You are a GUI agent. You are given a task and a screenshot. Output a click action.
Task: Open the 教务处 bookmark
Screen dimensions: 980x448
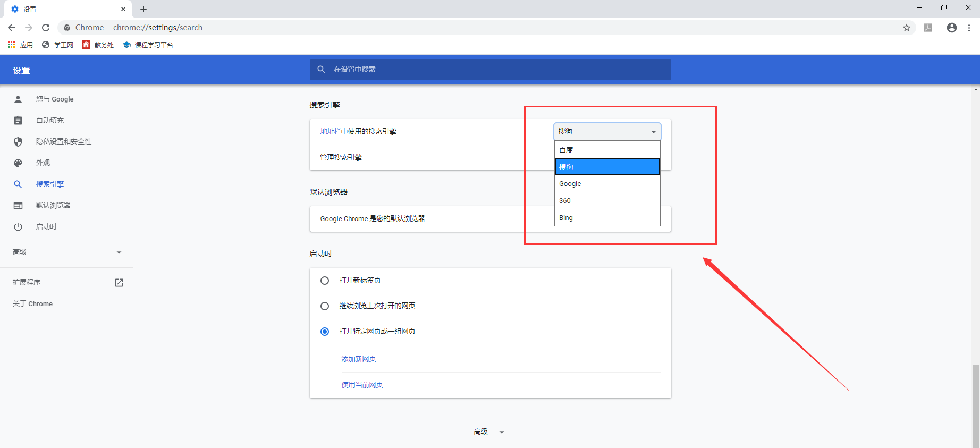(98, 45)
